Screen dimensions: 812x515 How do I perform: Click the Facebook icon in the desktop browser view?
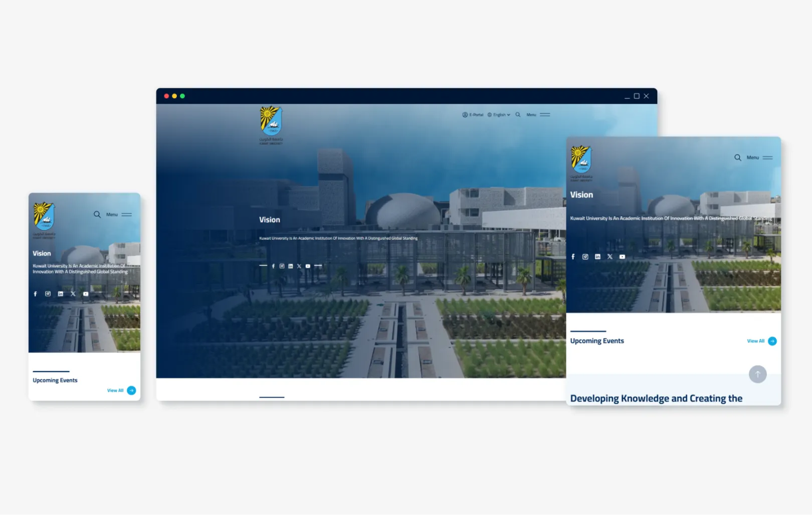click(x=273, y=266)
